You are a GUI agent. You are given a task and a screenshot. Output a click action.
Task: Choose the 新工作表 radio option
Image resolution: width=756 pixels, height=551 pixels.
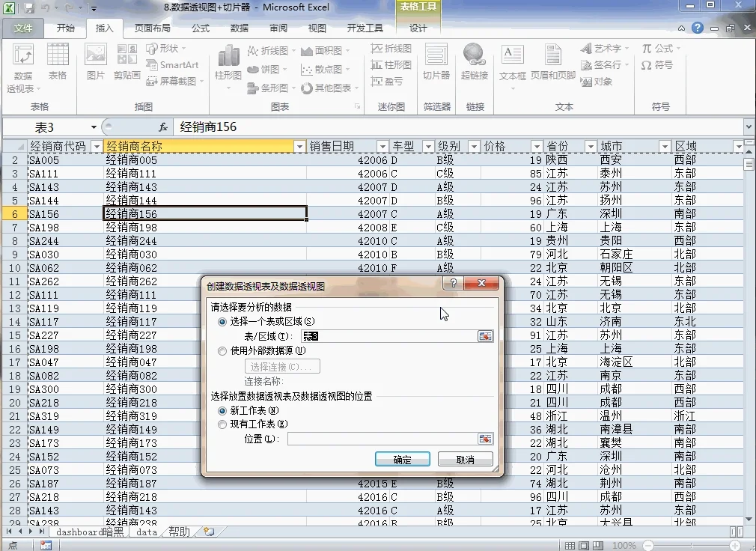(x=222, y=411)
